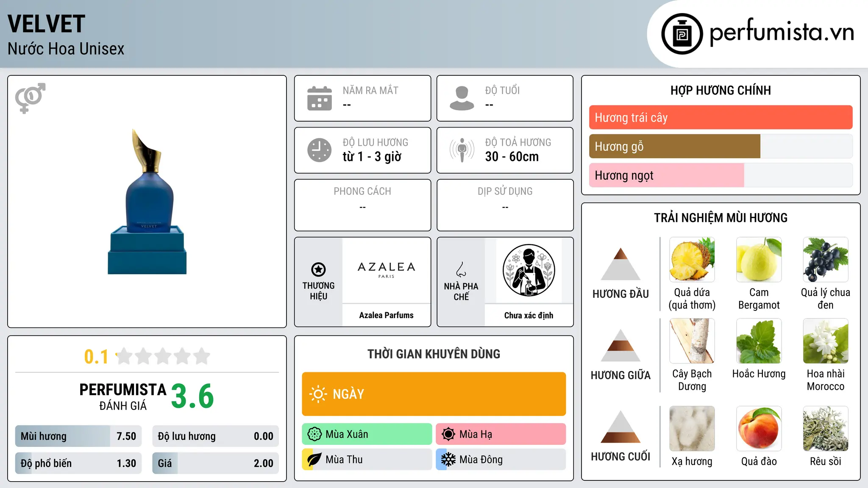Select the Cam Bergamot note image
Image resolution: width=868 pixels, height=488 pixels.
click(x=759, y=260)
